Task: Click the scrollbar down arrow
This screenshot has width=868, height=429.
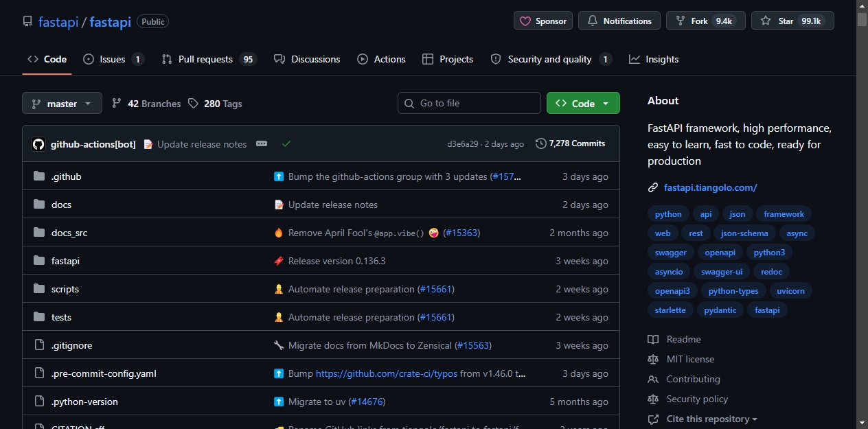Action: 862,422
